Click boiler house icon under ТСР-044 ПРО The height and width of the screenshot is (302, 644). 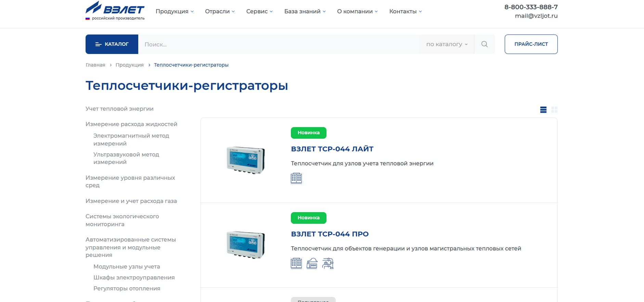click(312, 263)
